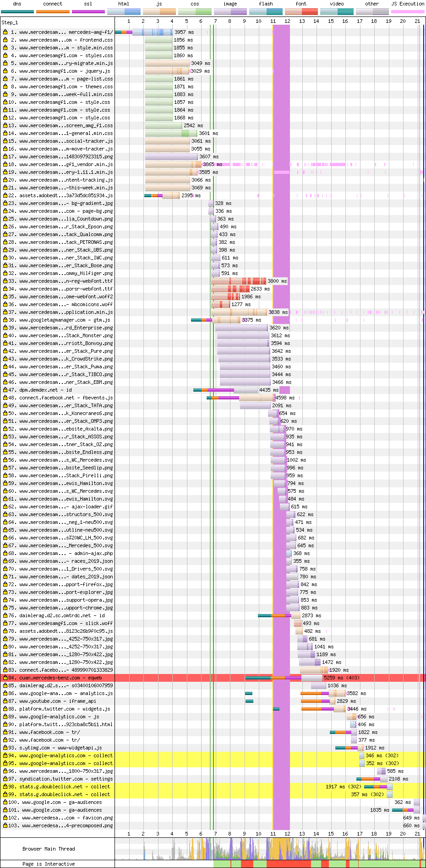Click the lock icon on row 103 precomposed.png
Image resolution: width=426 pixels, height=868 pixels.
point(5,825)
